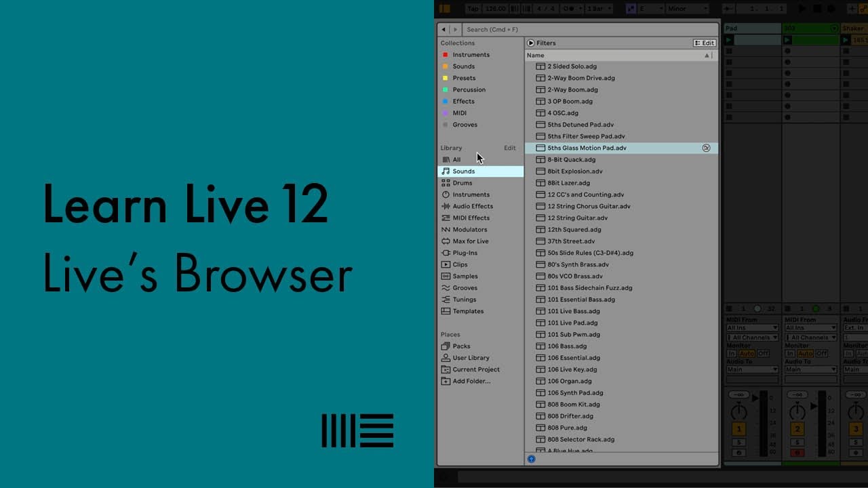Select the MIDI Effects category

(480, 218)
